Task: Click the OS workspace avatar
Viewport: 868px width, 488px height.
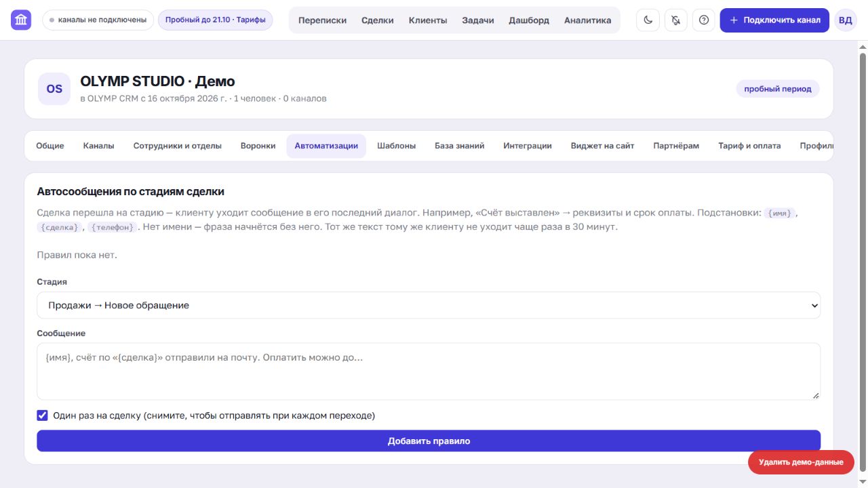Action: (x=54, y=89)
